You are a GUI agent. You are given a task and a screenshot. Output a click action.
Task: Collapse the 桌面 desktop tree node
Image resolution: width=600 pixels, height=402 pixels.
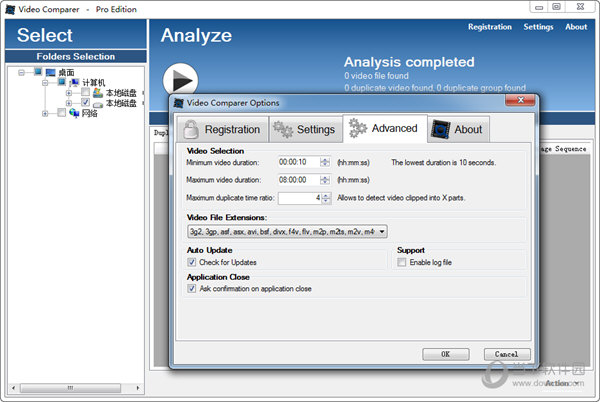pos(21,72)
